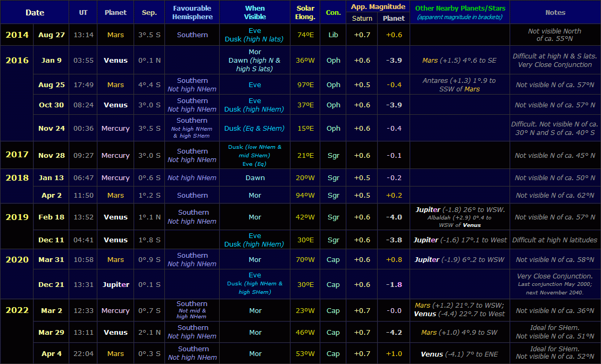
Task: Select the "Oph" constellation cell for Aug 25
Action: pos(333,84)
